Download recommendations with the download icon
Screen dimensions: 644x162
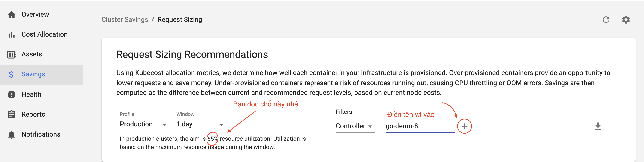coord(598,126)
